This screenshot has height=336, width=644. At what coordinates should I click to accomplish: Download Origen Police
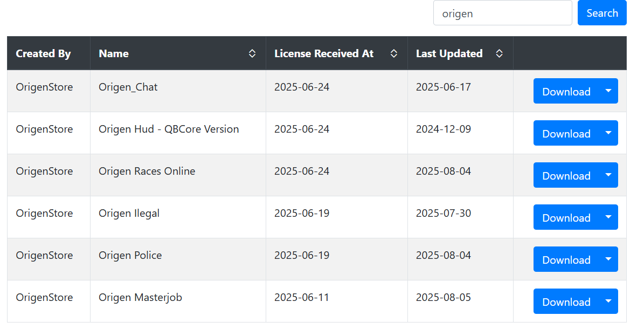point(566,259)
